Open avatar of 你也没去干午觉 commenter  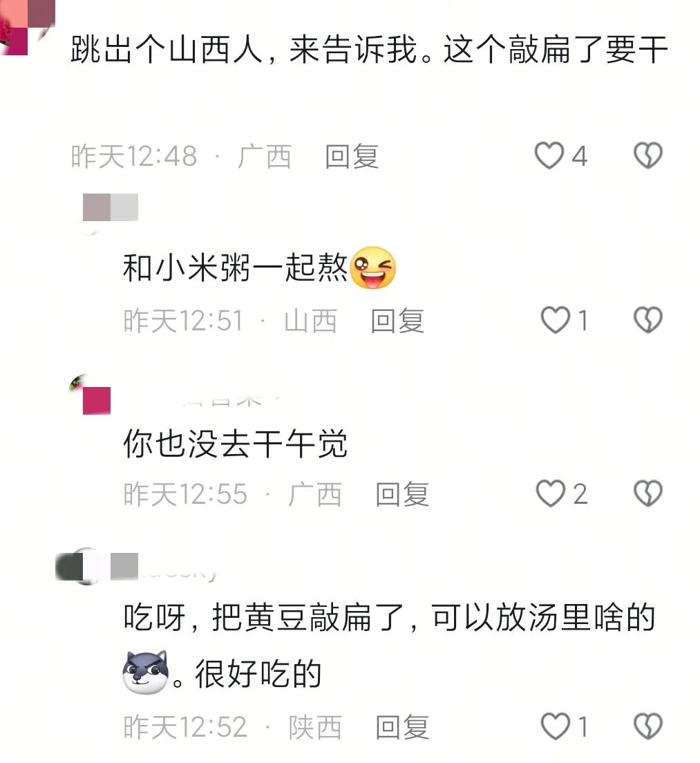(x=91, y=395)
